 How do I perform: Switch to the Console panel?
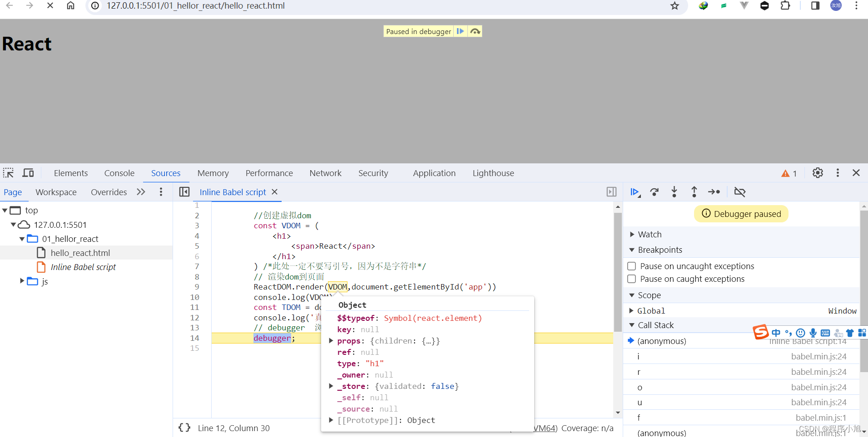(x=119, y=173)
